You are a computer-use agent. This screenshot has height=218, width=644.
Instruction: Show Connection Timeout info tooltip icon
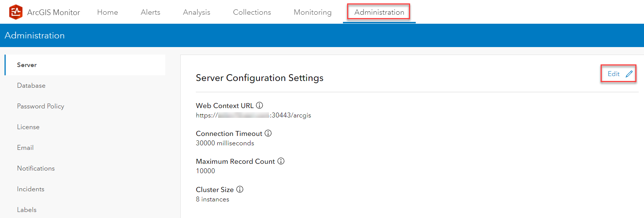268,133
